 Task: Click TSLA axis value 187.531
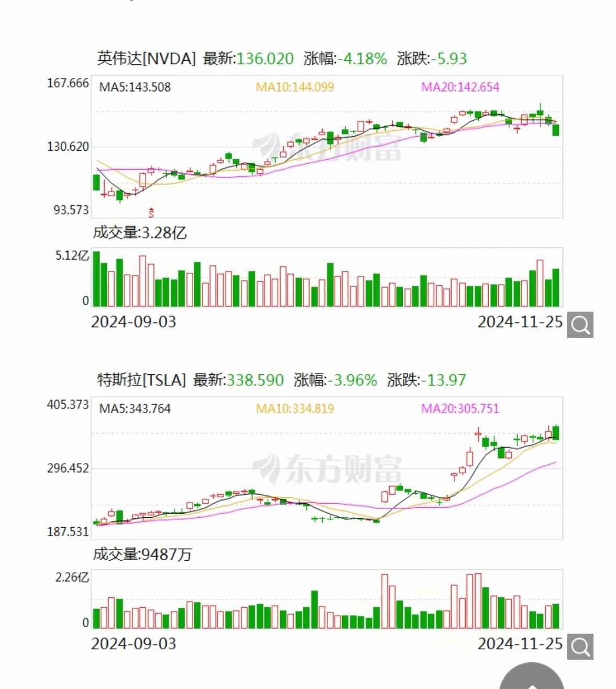tap(68, 532)
